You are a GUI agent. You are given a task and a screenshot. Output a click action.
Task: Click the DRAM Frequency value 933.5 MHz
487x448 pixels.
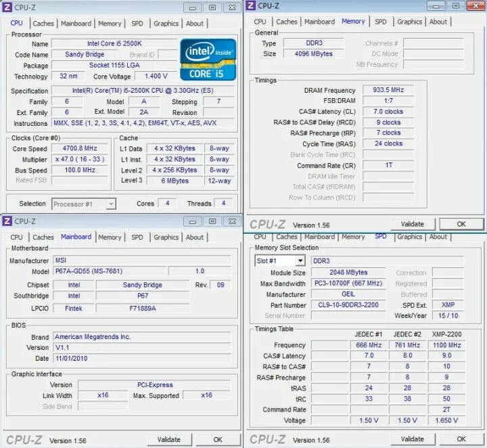click(388, 90)
